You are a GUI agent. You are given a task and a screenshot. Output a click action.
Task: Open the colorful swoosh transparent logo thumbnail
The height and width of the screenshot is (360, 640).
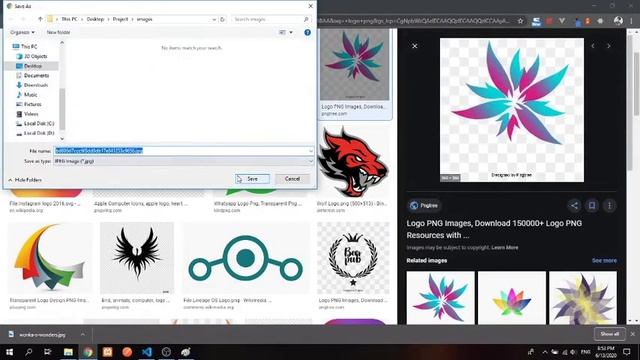click(x=51, y=258)
